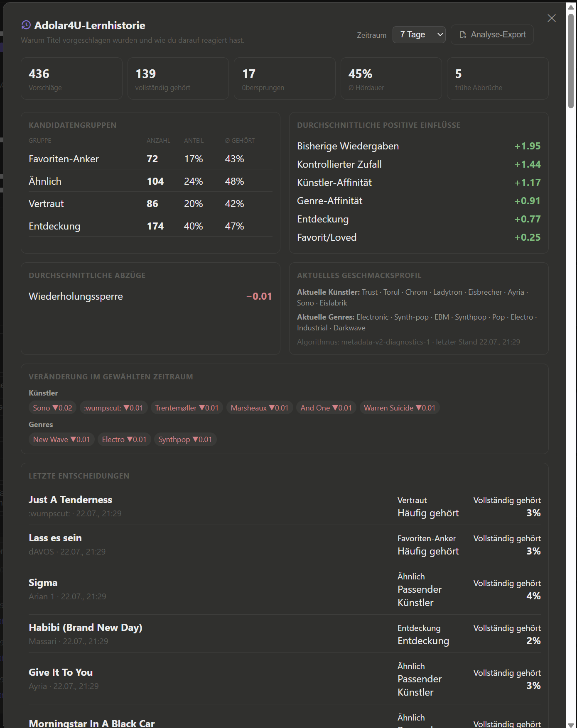577x728 pixels.
Task: Click the KANDIDATENGRUPPEN heading
Action: coord(73,125)
